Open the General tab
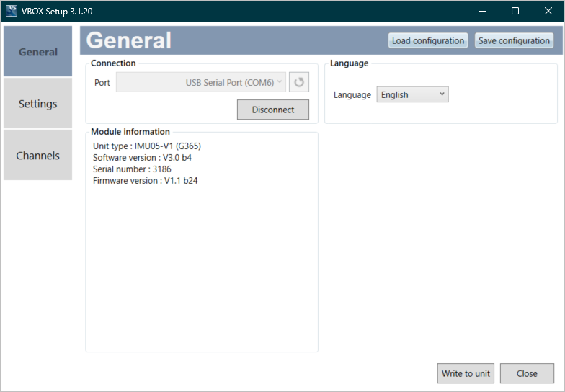Viewport: 565px width, 392px height. [x=37, y=52]
